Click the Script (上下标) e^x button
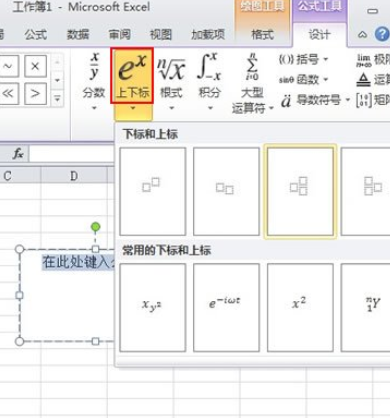This screenshot has width=390, height=418. pos(132,76)
